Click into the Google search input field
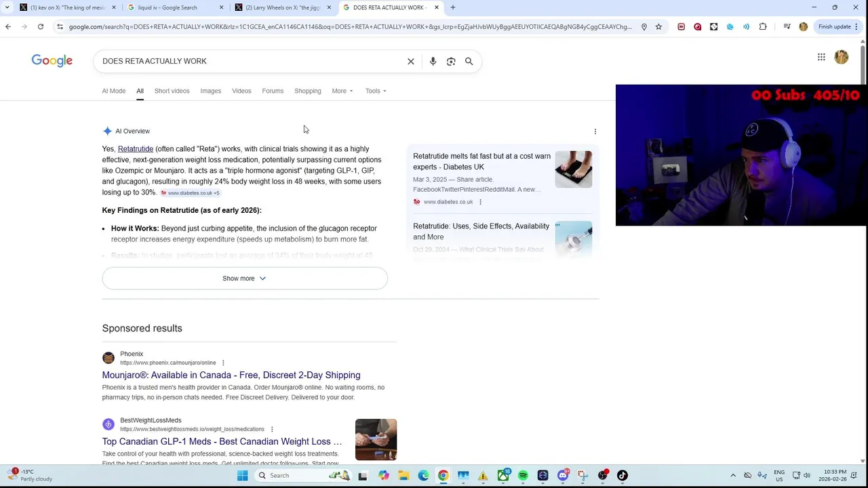The image size is (868, 488). 251,61
